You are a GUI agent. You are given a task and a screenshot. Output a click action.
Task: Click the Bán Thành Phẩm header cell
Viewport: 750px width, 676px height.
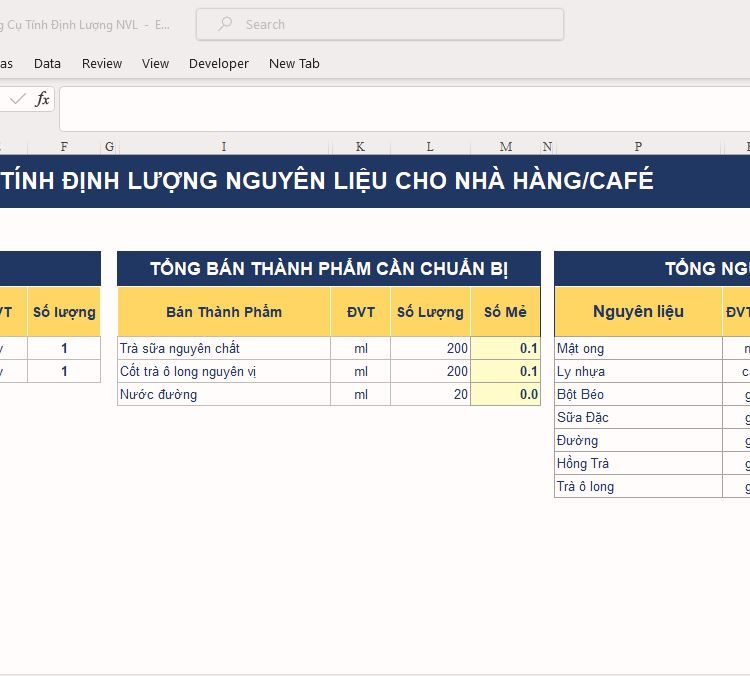[x=224, y=312]
